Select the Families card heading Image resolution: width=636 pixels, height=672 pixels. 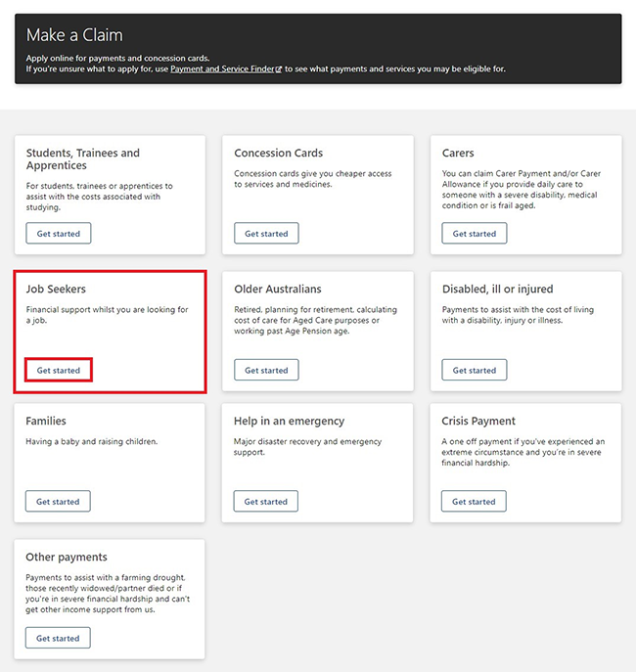(x=46, y=421)
